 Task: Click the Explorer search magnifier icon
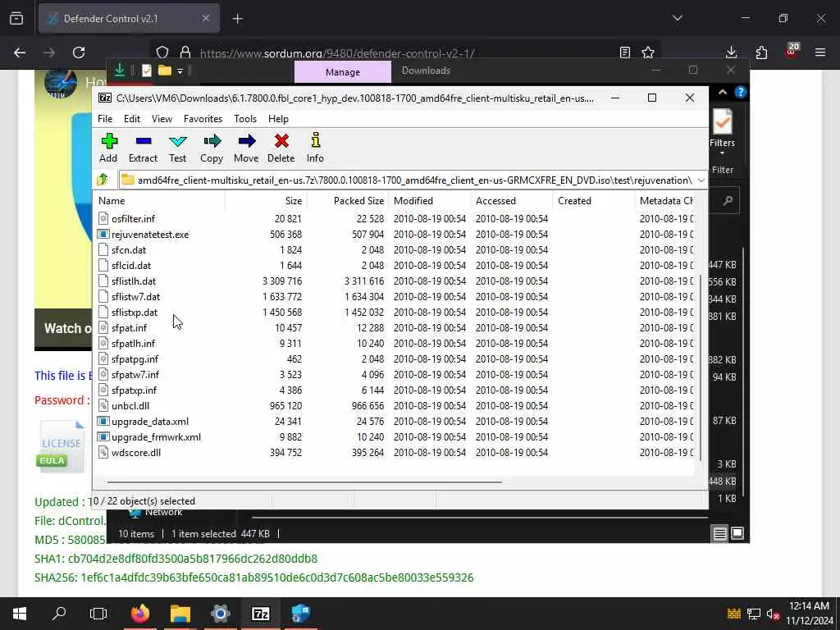[728, 201]
